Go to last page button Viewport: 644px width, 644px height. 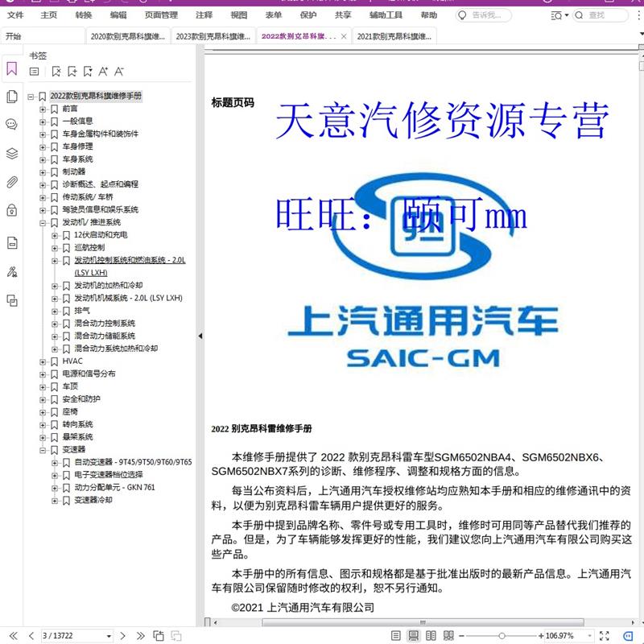point(140,636)
